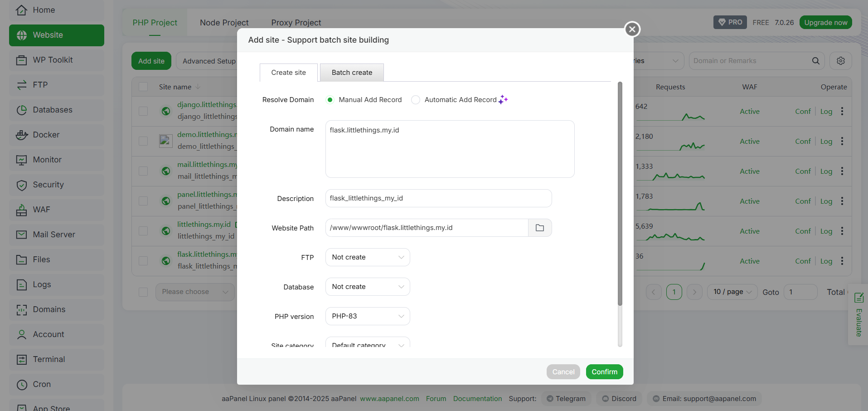Switch to the PHP Project tab
Viewport: 868px width, 411px height.
[155, 23]
